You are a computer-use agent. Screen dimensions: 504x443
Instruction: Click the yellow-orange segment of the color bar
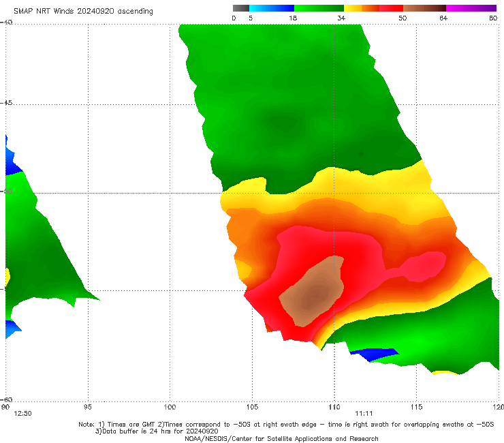[361, 8]
